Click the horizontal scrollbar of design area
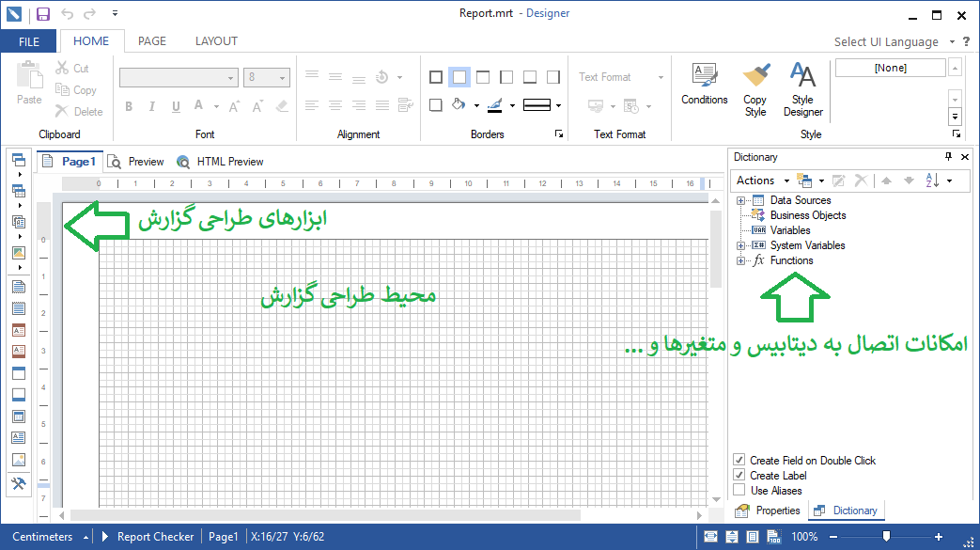980x550 pixels. (x=325, y=515)
